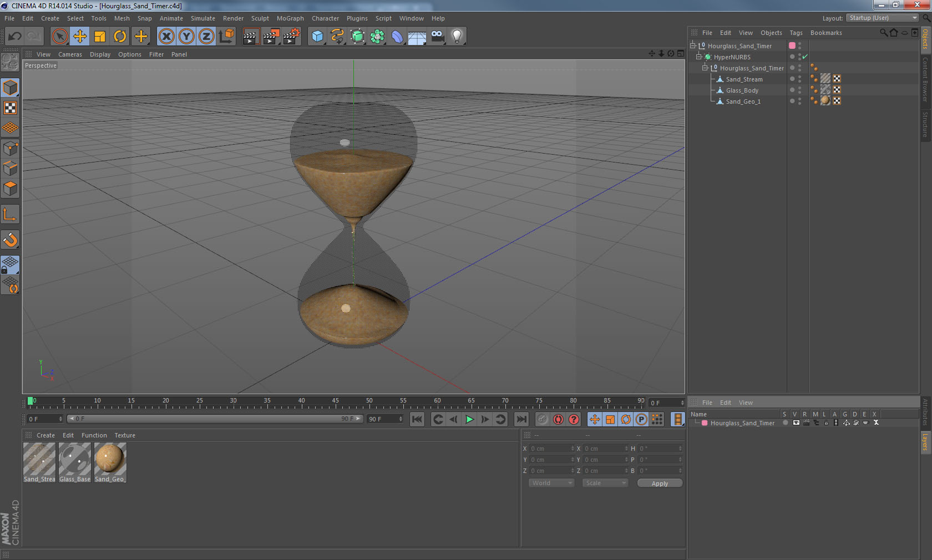The height and width of the screenshot is (560, 932).
Task: Go to end of animation
Action: (521, 419)
